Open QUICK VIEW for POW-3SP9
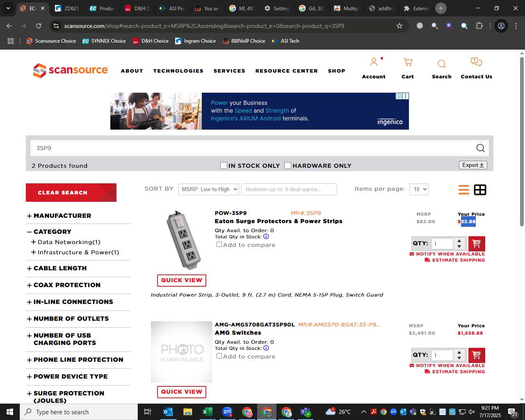Screen dimensions: 525x420 point(181,280)
